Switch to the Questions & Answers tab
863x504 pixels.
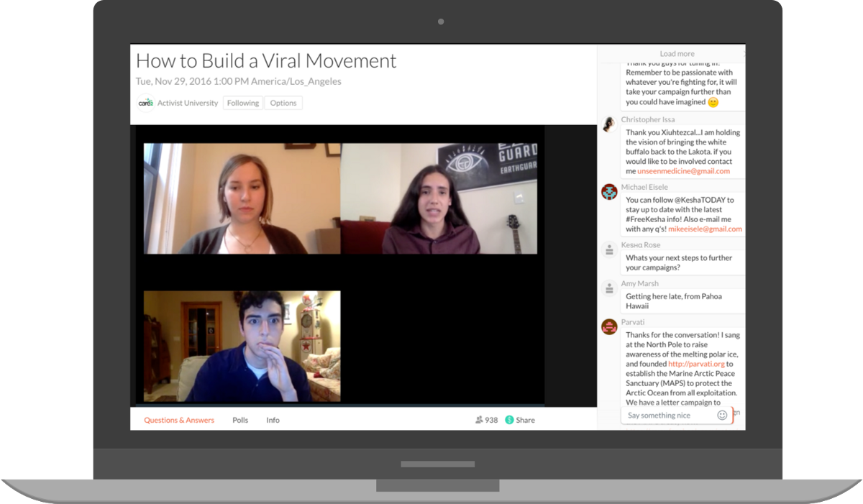pos(179,420)
